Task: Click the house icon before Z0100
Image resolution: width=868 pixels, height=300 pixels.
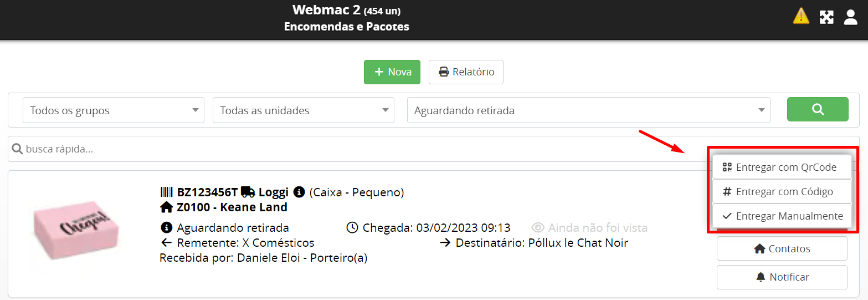Action: (166, 207)
